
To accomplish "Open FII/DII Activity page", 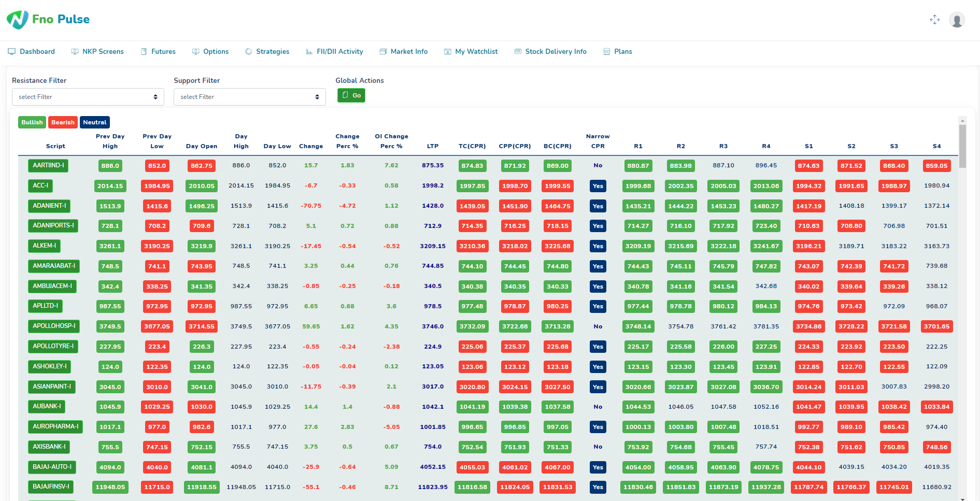I will (340, 52).
